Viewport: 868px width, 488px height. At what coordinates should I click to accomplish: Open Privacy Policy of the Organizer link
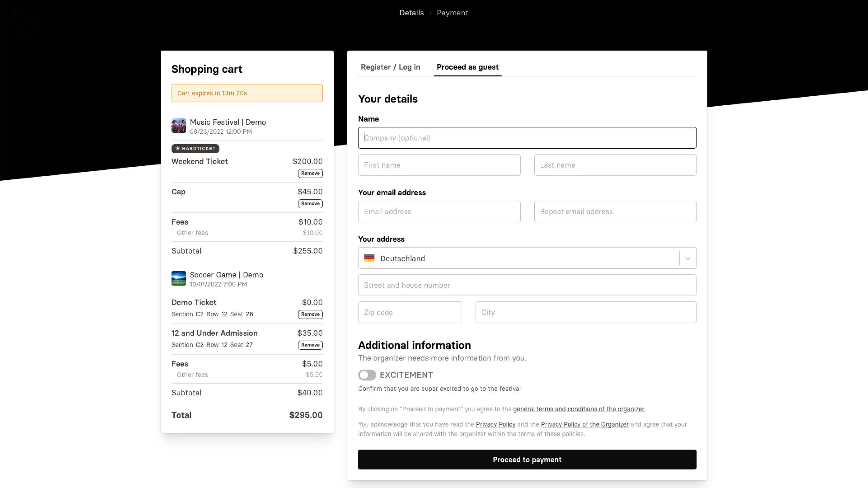tap(585, 424)
